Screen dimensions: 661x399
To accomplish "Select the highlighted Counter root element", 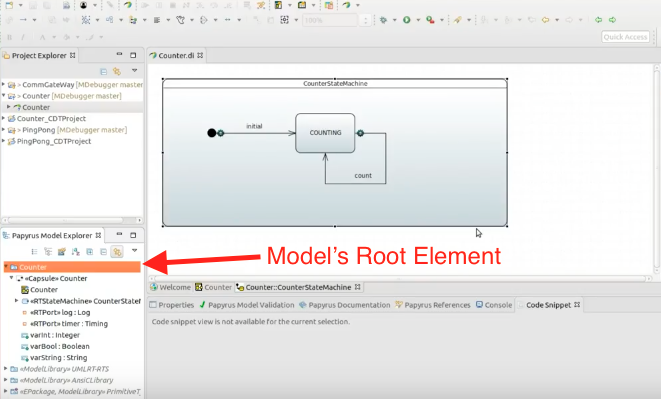I will [72, 267].
